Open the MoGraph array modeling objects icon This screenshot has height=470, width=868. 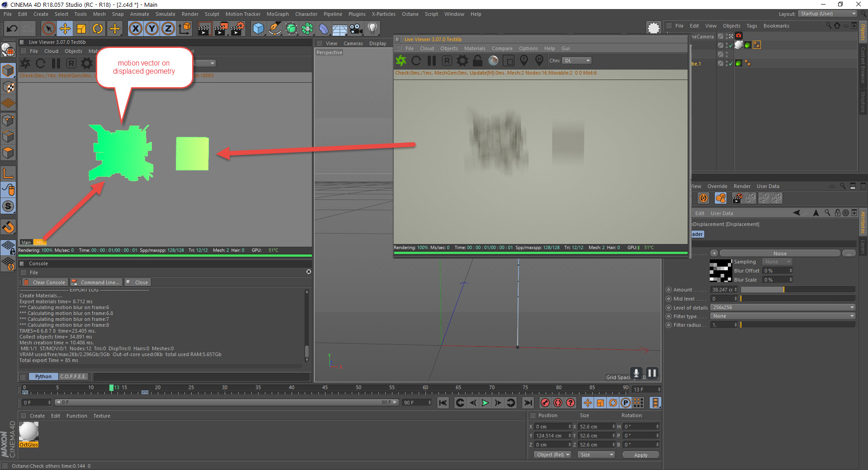tap(307, 29)
